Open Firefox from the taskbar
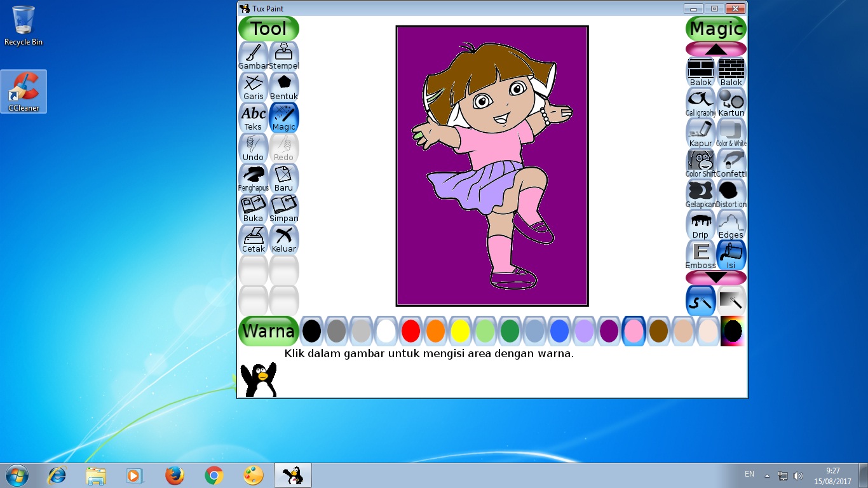Screen dimensions: 868x488 (174, 475)
